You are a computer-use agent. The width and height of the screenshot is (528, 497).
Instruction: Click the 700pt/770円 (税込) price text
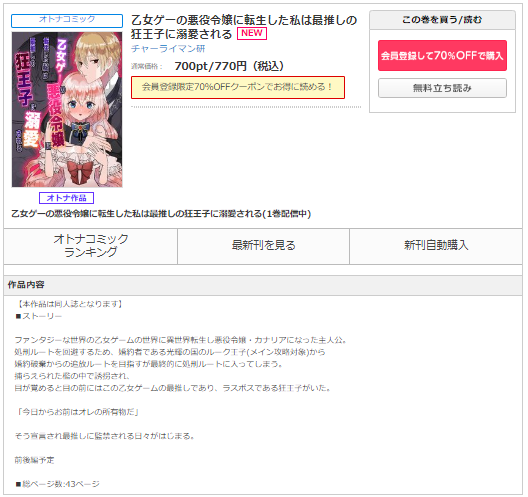coord(229,66)
